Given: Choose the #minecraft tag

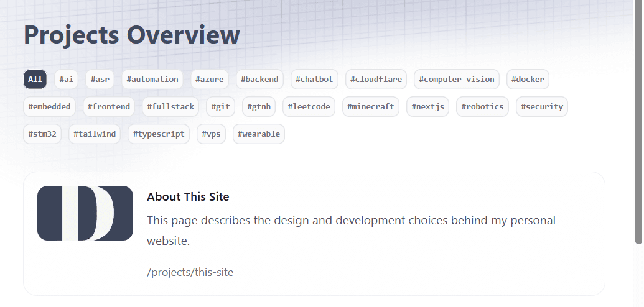Looking at the screenshot, I should click(x=371, y=106).
